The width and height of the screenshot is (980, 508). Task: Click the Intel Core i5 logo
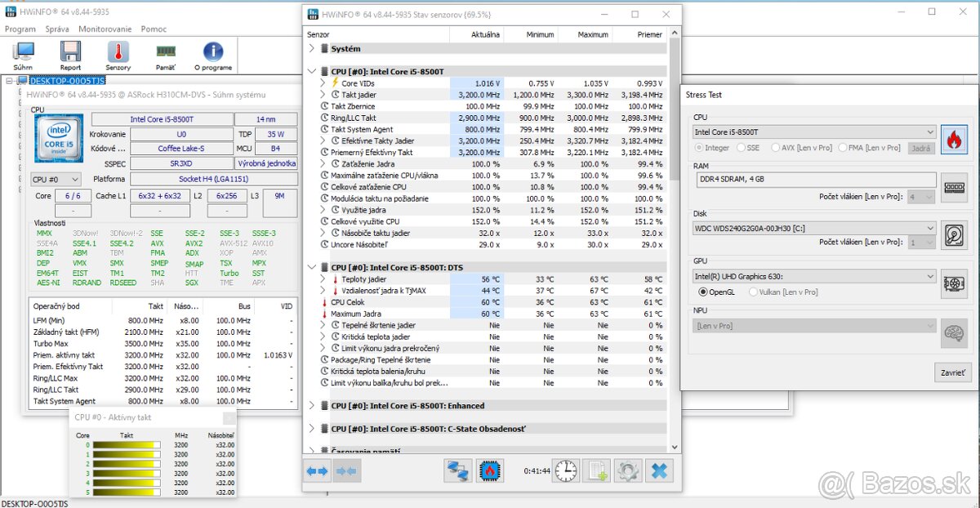59,140
